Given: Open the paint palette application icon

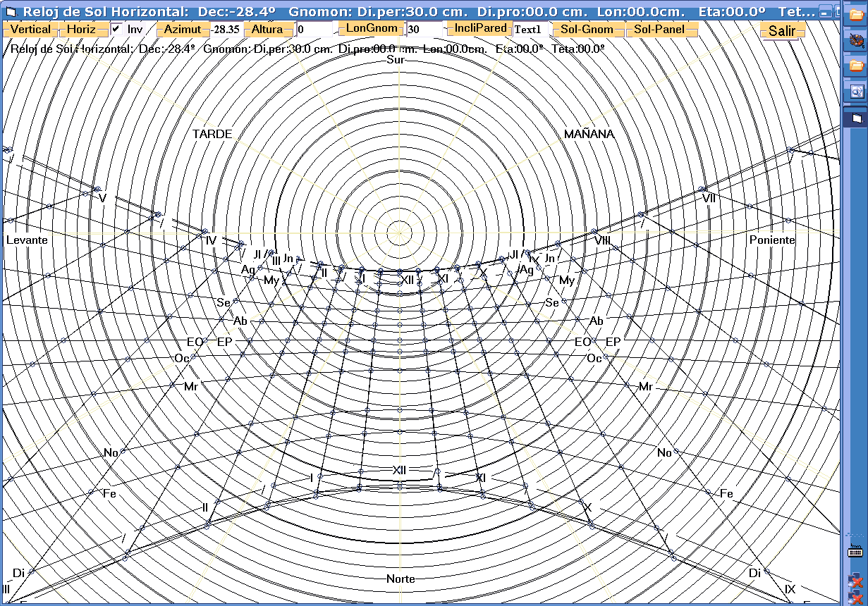Looking at the screenshot, I should (x=856, y=41).
